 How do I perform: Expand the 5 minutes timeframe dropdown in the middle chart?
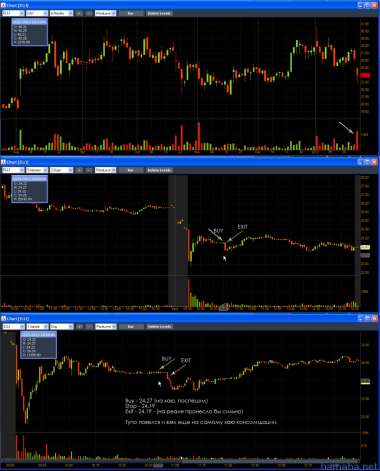coord(37,170)
